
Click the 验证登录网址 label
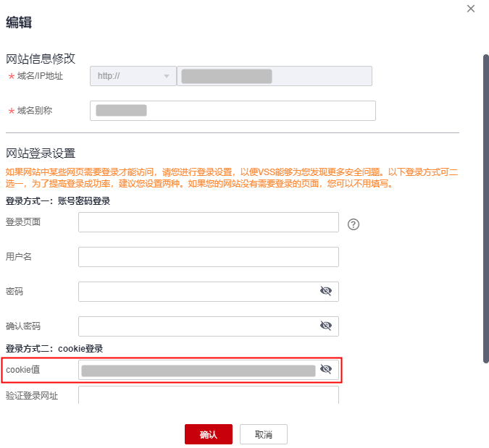(32, 395)
